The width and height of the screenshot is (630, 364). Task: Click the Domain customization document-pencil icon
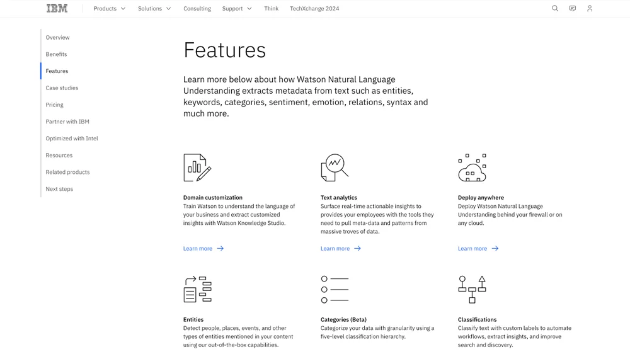(197, 168)
